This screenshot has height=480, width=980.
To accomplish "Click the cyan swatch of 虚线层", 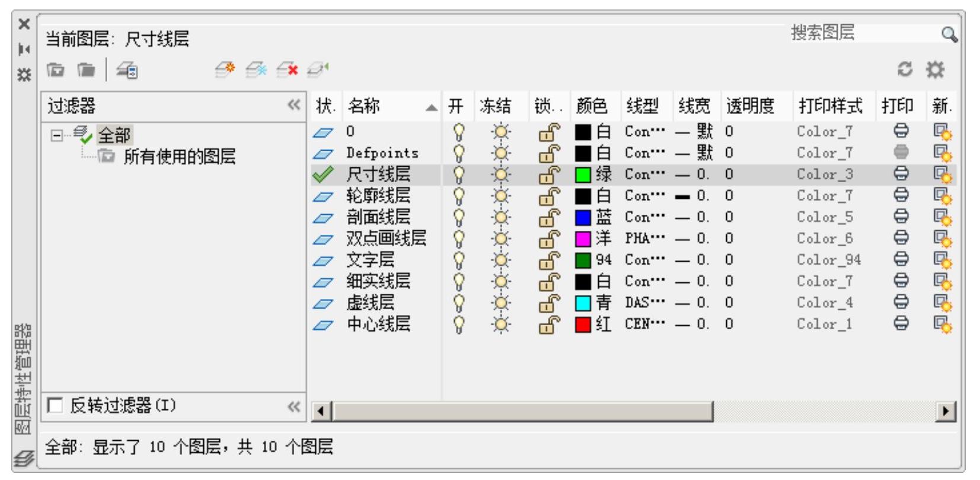I will (583, 303).
